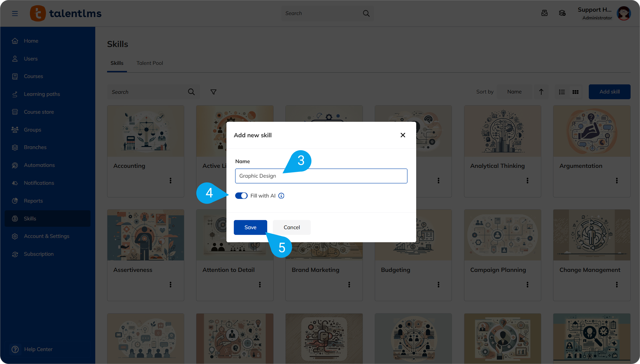
Task: Click the skills search magnifier icon
Action: click(x=191, y=92)
